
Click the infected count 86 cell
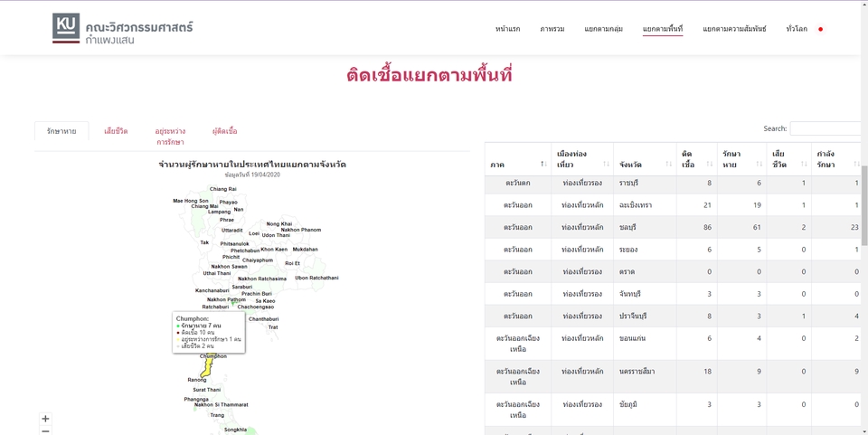coord(696,227)
